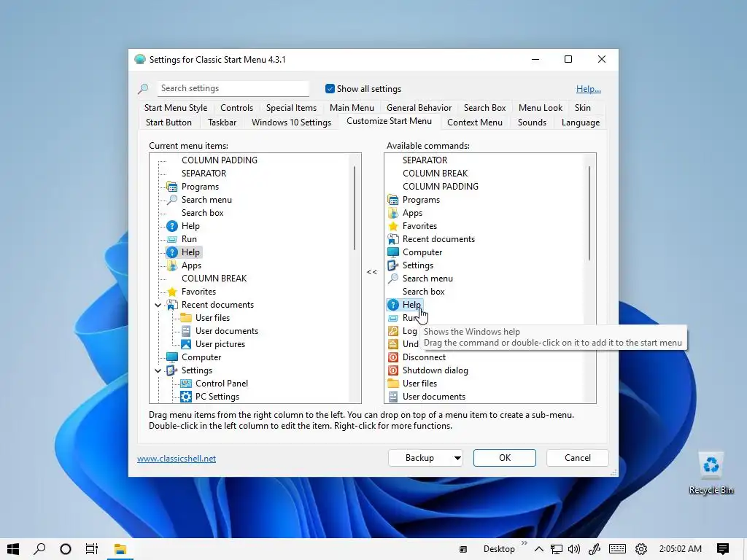
Task: Select Search box in Available commands
Action: (423, 292)
